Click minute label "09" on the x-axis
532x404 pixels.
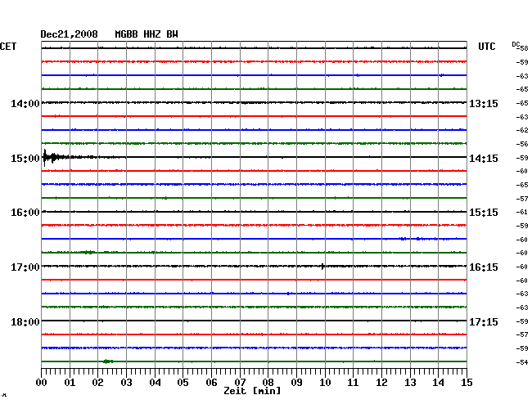(296, 383)
